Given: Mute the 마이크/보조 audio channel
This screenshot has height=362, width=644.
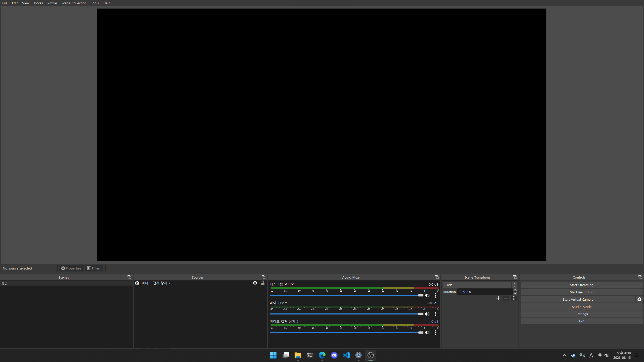Looking at the screenshot, I should coord(427,314).
